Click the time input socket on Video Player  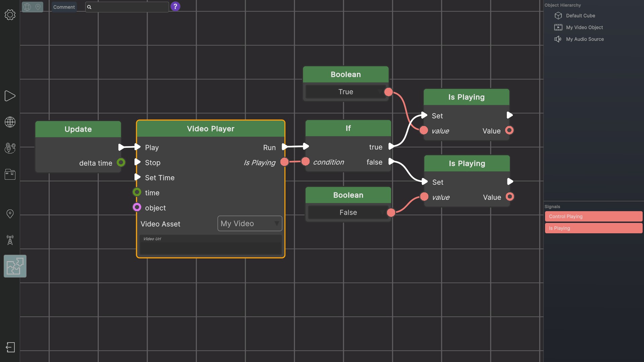(137, 192)
